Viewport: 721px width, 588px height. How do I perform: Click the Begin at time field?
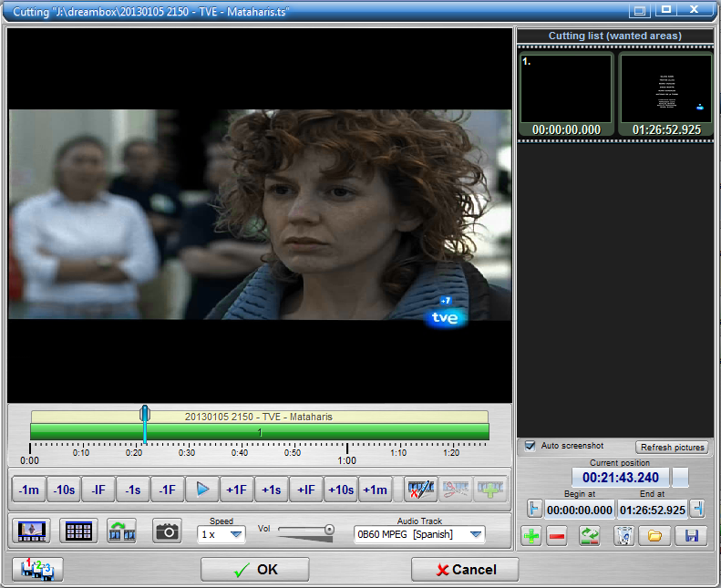[580, 510]
